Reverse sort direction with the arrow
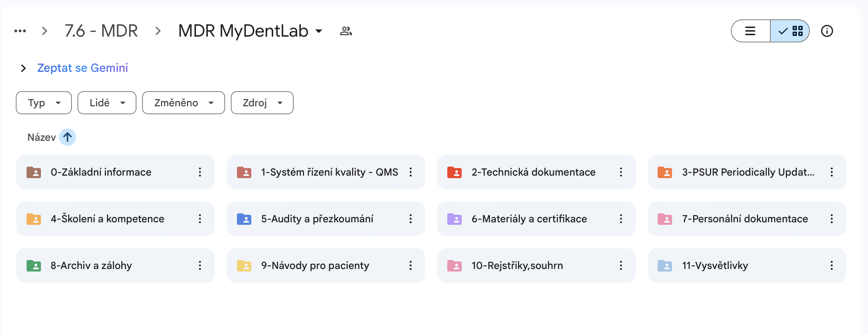Screen dimensions: 868x334 coord(67,137)
